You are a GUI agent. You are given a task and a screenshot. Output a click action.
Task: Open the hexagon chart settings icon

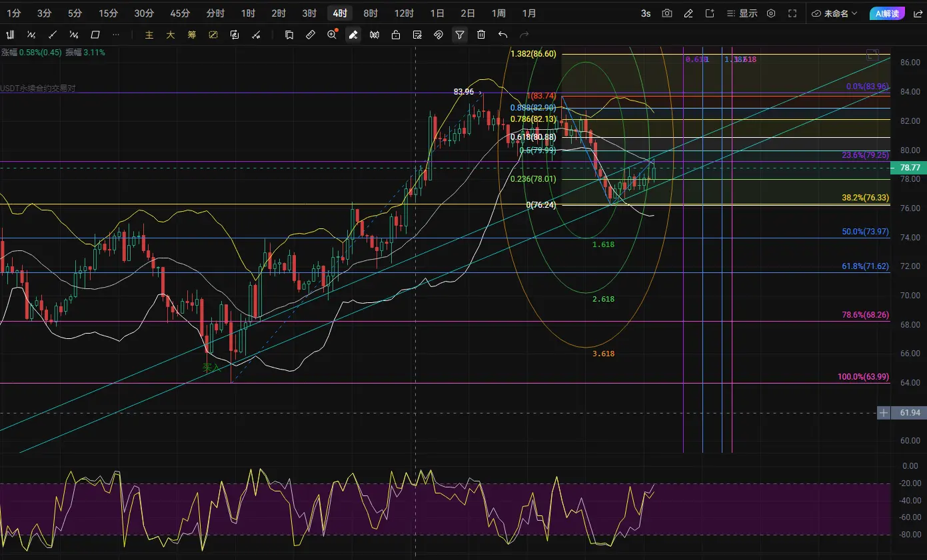[771, 13]
